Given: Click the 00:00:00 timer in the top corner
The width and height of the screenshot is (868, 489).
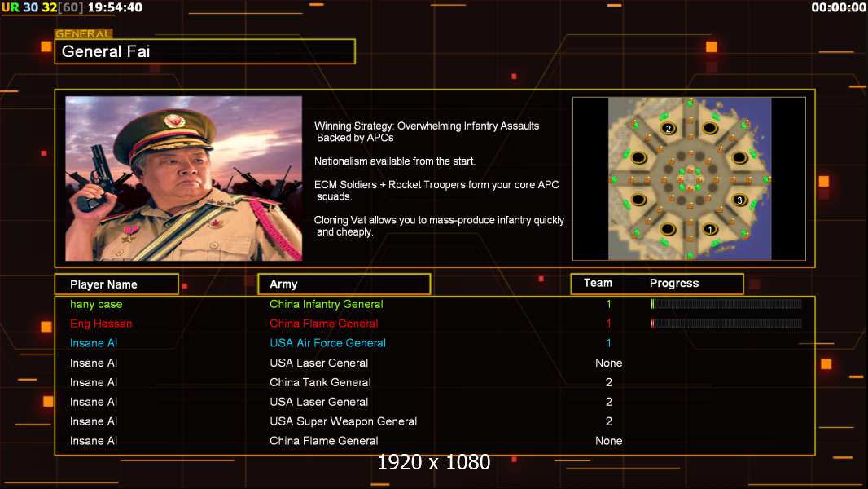Looking at the screenshot, I should coord(838,8).
